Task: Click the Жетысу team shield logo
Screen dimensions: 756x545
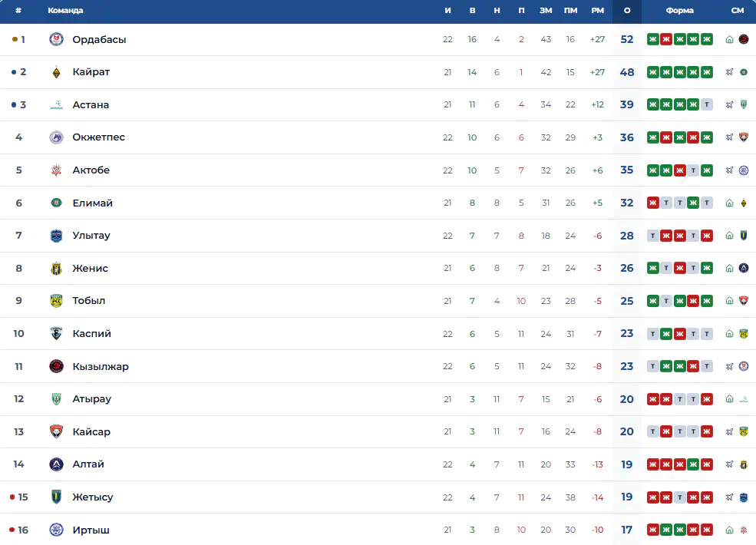Action: [x=56, y=497]
